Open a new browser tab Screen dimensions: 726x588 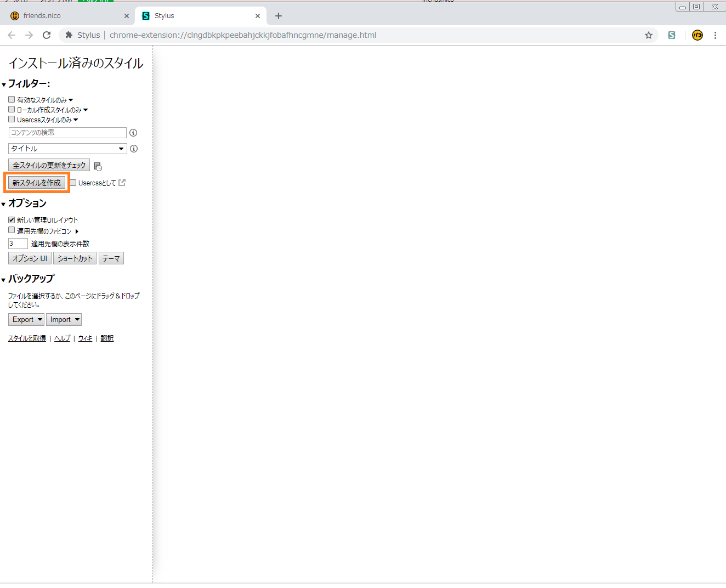click(x=279, y=16)
